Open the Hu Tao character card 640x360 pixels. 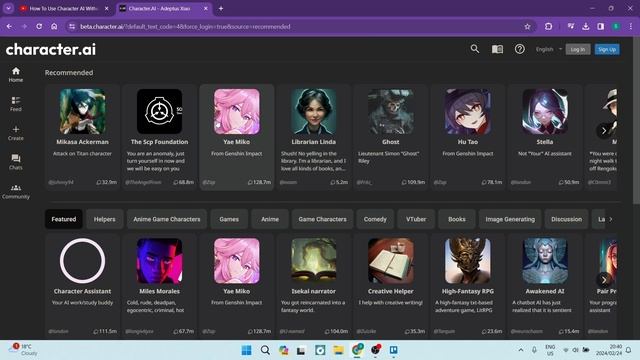click(x=468, y=137)
